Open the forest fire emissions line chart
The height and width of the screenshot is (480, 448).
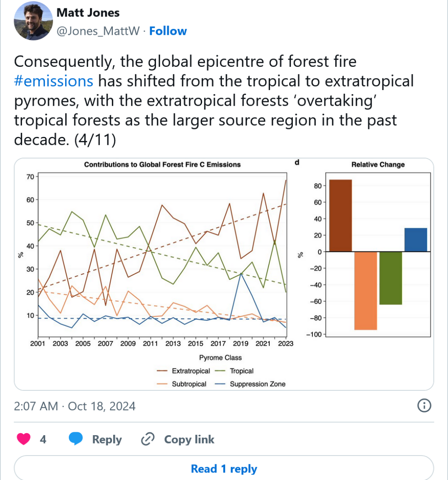click(x=162, y=257)
